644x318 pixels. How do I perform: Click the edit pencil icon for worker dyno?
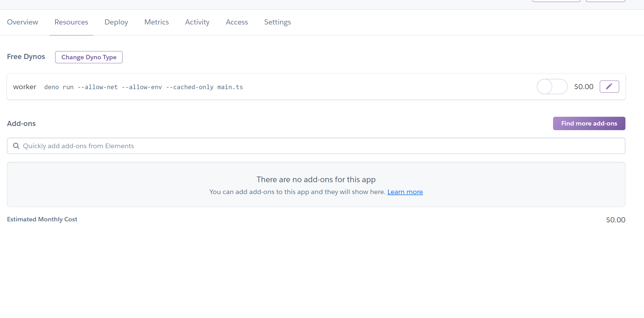tap(609, 87)
